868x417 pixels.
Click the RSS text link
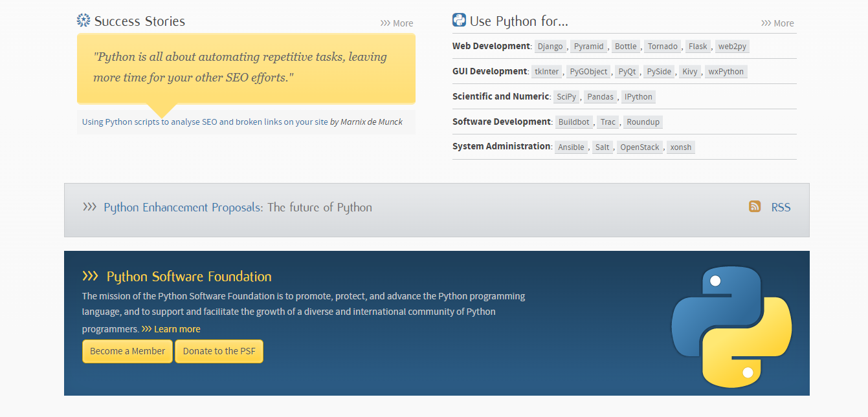click(x=781, y=208)
